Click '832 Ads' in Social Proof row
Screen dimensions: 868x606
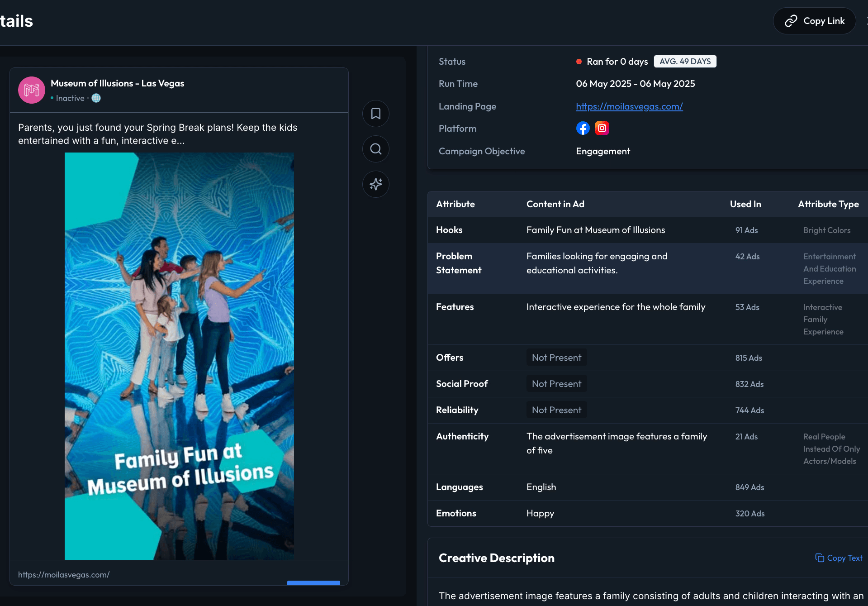tap(749, 384)
